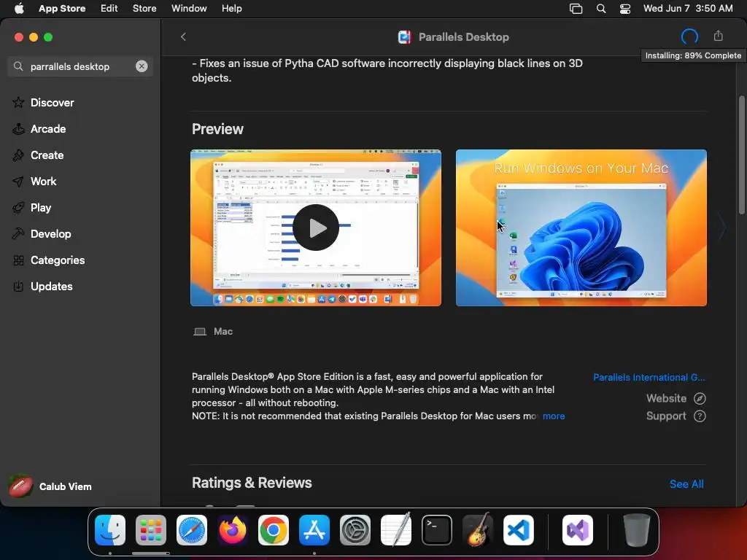Click the Categories grid icon

click(x=18, y=260)
